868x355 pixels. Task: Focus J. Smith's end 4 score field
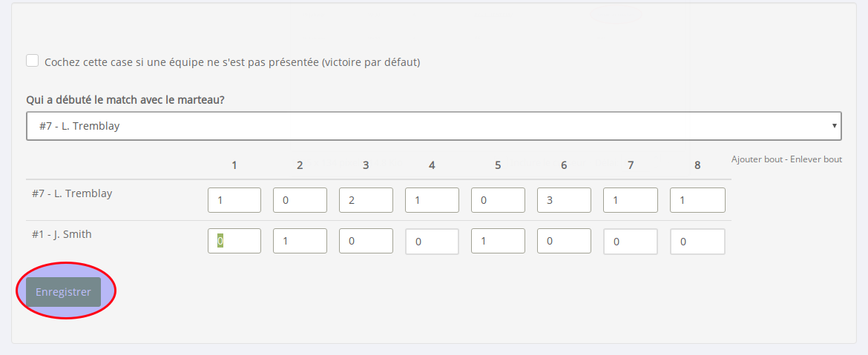point(432,242)
